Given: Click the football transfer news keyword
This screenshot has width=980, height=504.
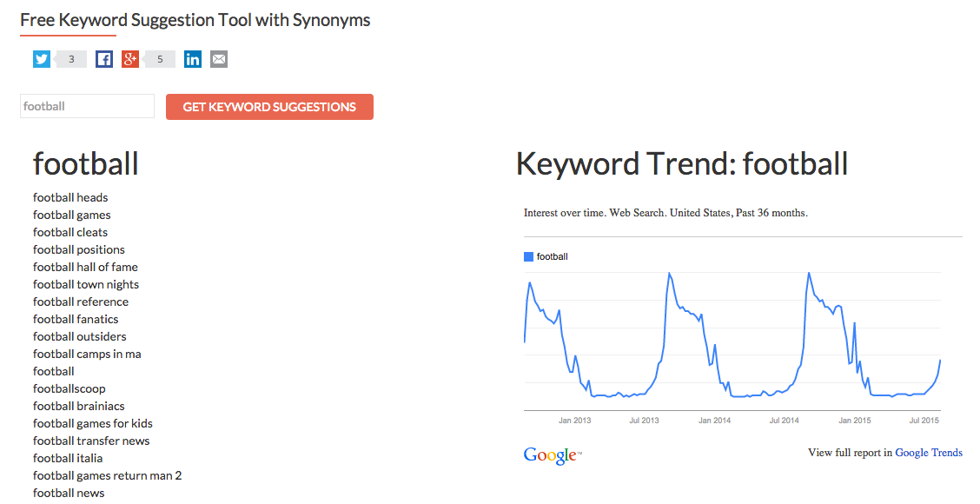Looking at the screenshot, I should pyautogui.click(x=91, y=441).
